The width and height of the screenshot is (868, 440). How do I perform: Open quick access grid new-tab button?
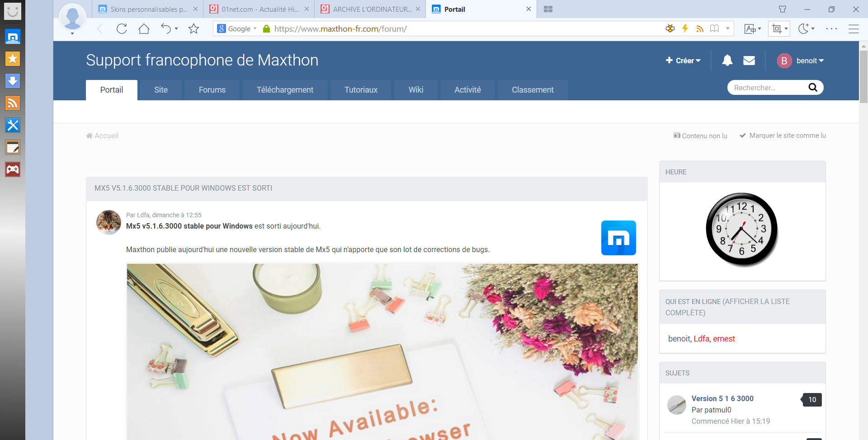[548, 9]
